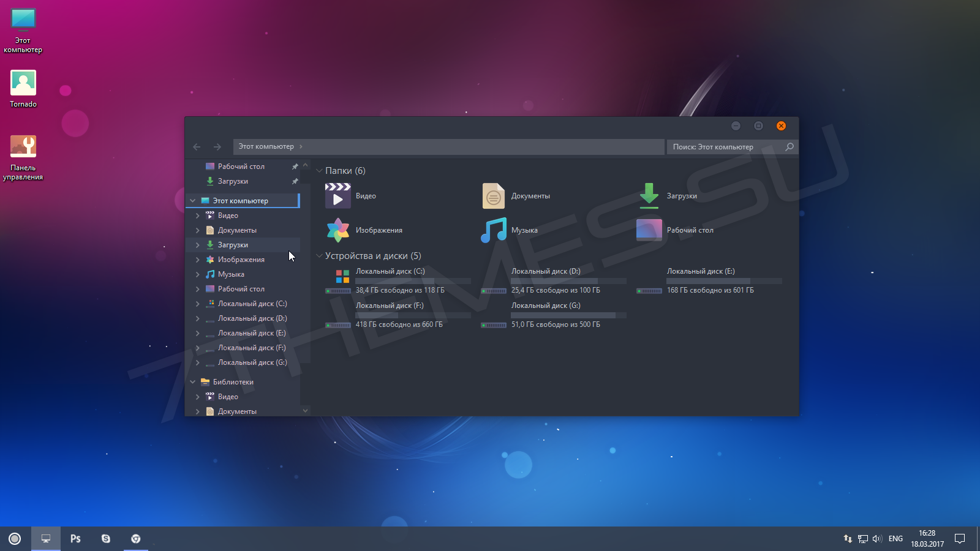The width and height of the screenshot is (980, 551).
Task: Click the Start button on the taskbar
Action: tap(15, 539)
